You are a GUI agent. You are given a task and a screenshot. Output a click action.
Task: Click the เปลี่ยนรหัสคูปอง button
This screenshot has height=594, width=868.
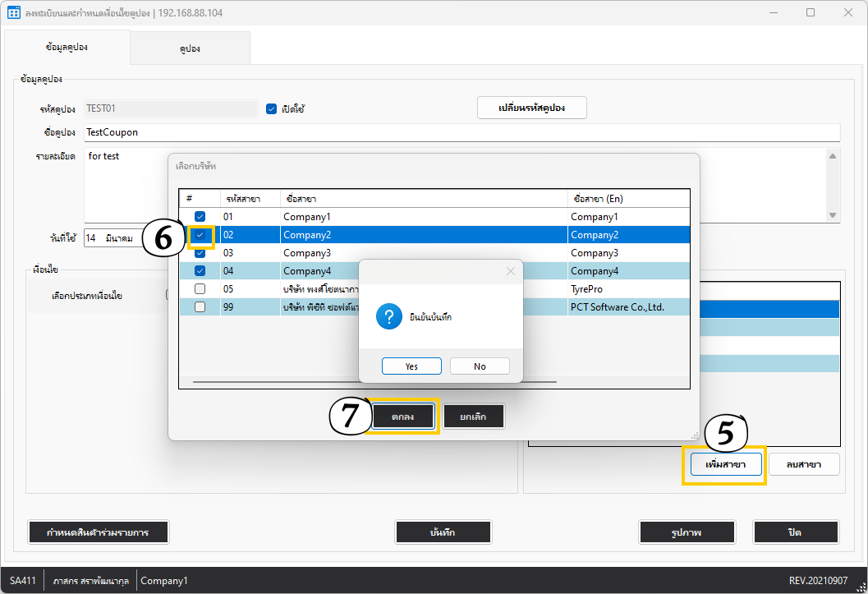[531, 108]
